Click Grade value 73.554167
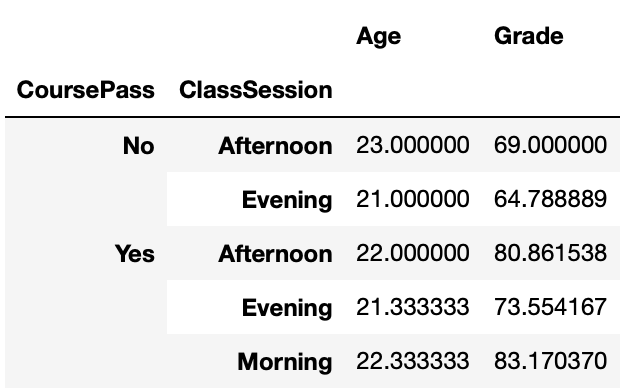Screen dimensions: 622x390 point(550,307)
